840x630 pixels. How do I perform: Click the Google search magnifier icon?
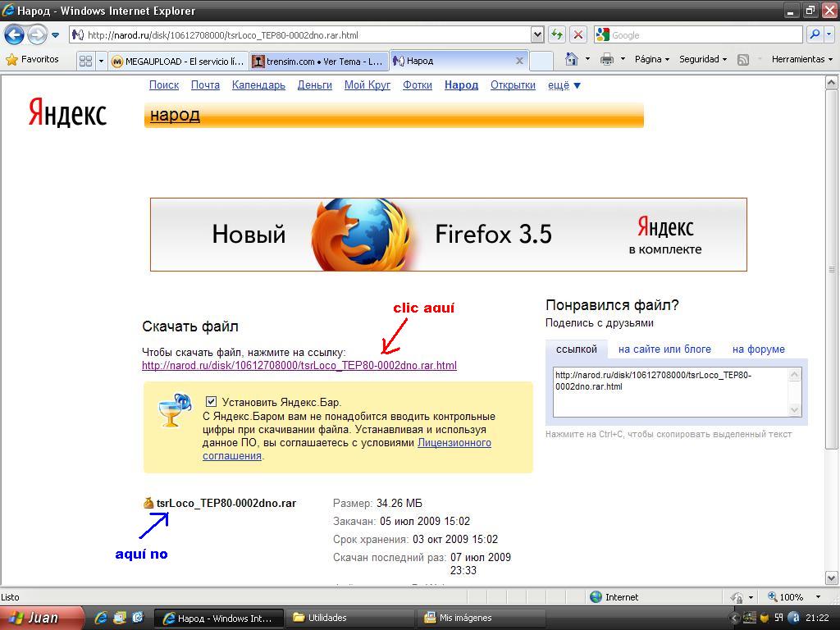814,34
